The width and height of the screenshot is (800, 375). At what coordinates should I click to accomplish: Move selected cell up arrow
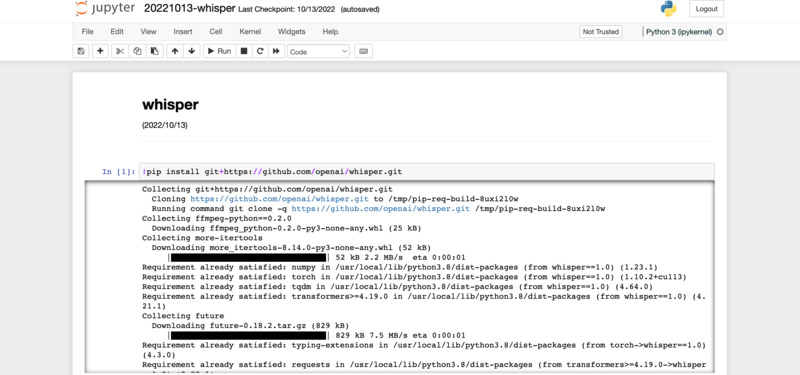tap(175, 51)
